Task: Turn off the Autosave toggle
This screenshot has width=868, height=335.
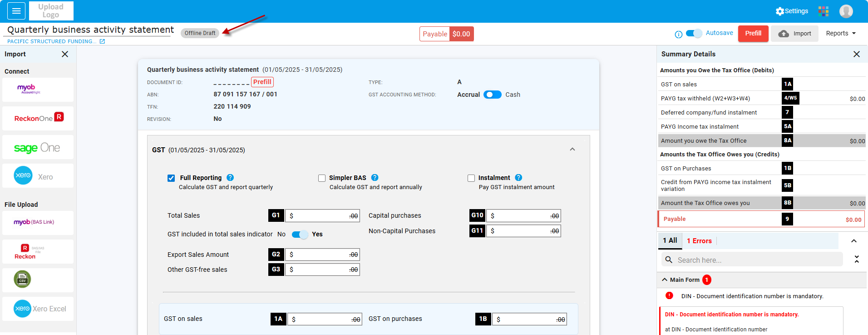Action: point(694,33)
